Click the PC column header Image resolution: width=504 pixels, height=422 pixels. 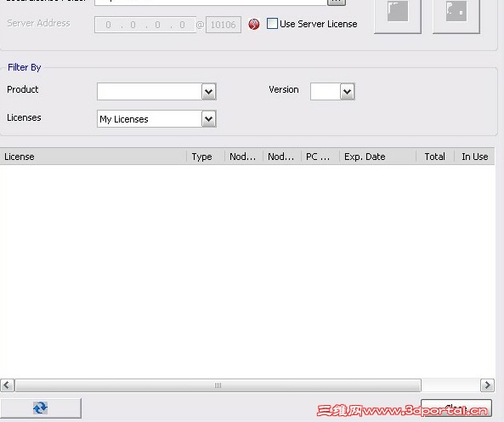(x=320, y=157)
